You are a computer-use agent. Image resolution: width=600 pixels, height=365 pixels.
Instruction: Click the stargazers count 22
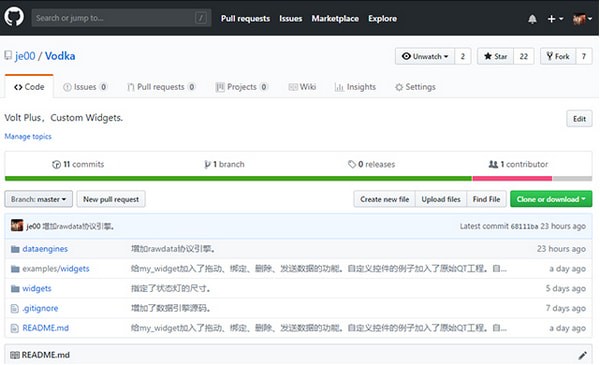pyautogui.click(x=523, y=56)
